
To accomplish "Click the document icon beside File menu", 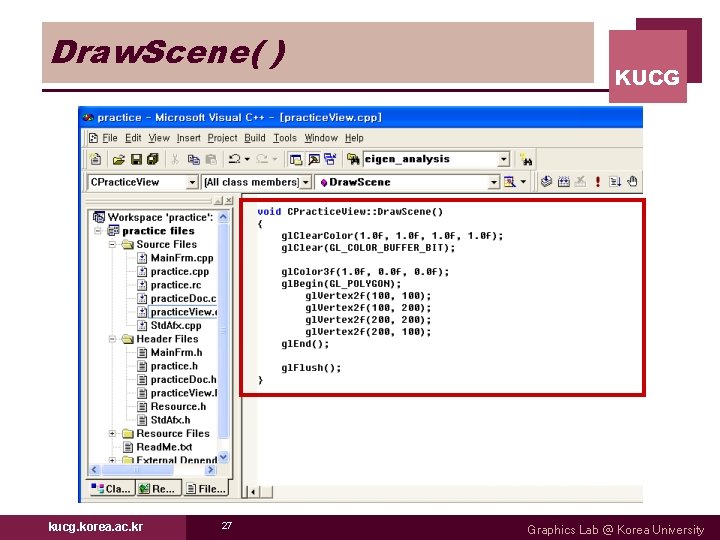I will [x=94, y=138].
